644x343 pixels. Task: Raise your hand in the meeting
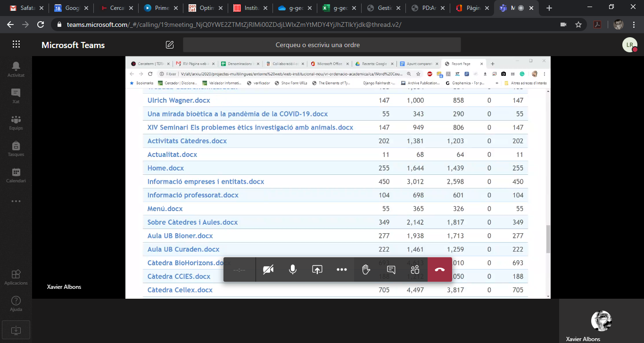pos(366,269)
